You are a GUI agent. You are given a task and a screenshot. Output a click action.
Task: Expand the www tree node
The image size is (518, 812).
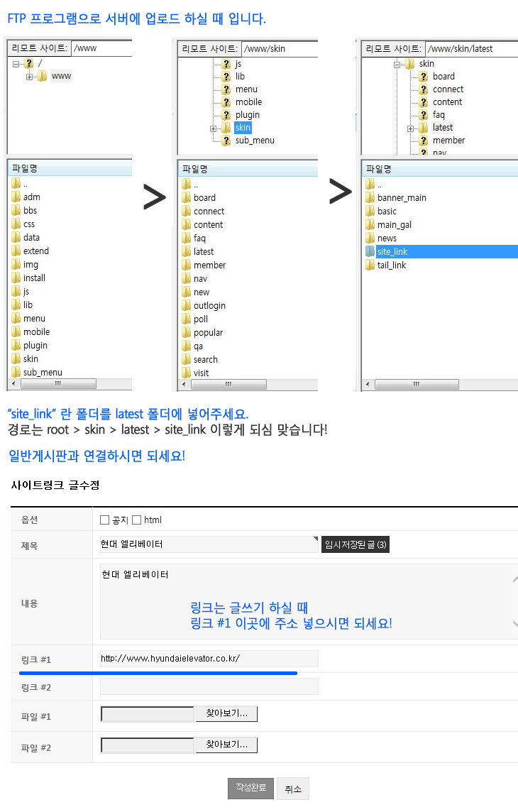tap(29, 77)
